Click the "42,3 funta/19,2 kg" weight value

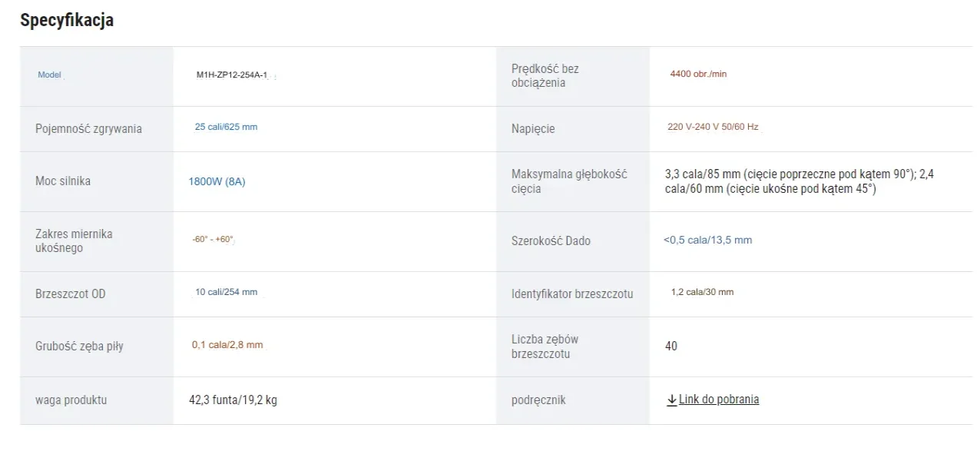tap(233, 400)
